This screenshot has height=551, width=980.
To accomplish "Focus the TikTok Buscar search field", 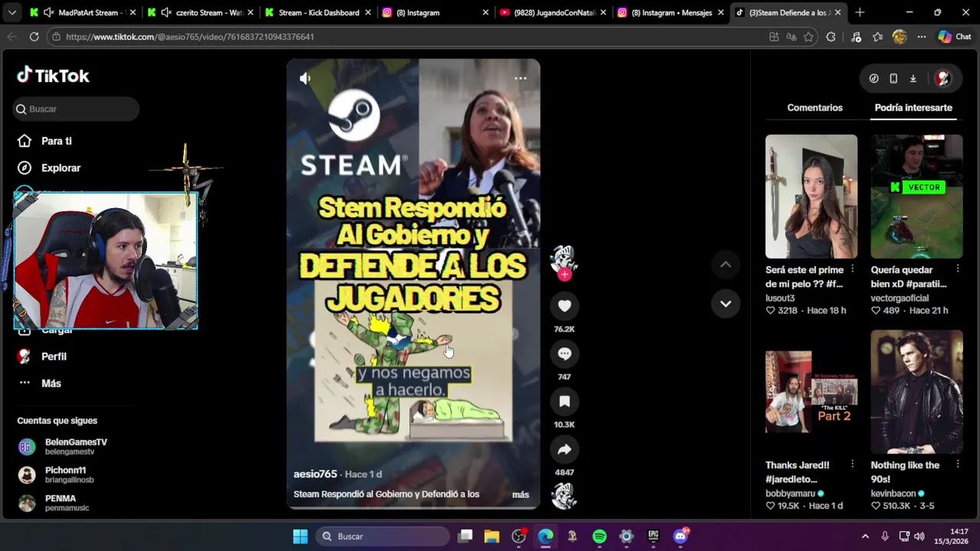I will pyautogui.click(x=76, y=109).
